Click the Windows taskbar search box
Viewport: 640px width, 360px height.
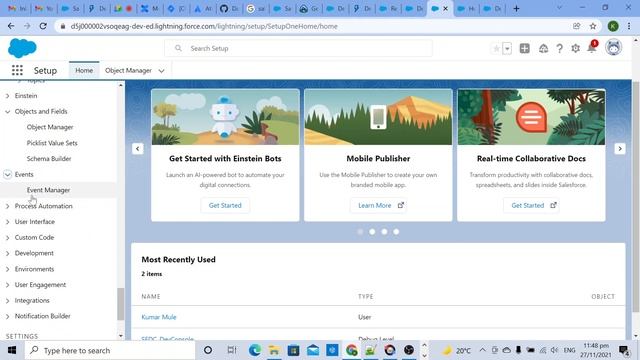click(110, 350)
